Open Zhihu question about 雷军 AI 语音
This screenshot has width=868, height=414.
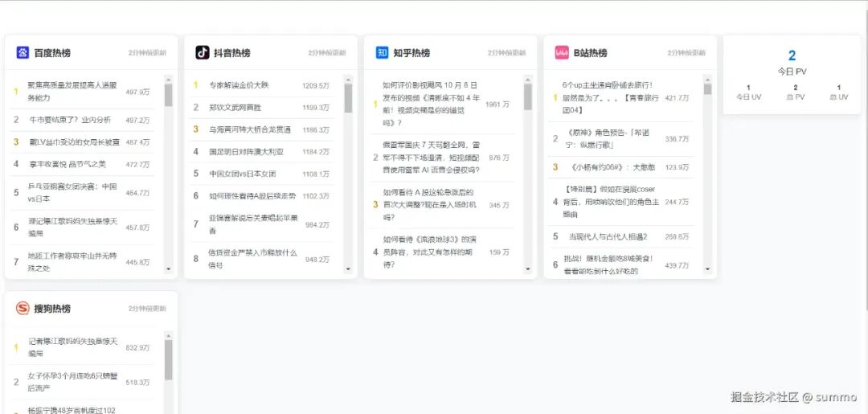click(432, 158)
